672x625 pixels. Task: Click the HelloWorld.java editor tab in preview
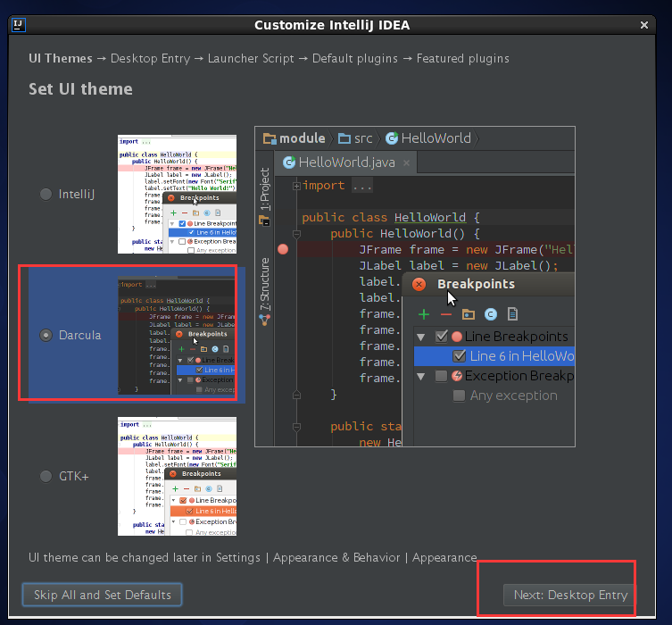point(345,162)
